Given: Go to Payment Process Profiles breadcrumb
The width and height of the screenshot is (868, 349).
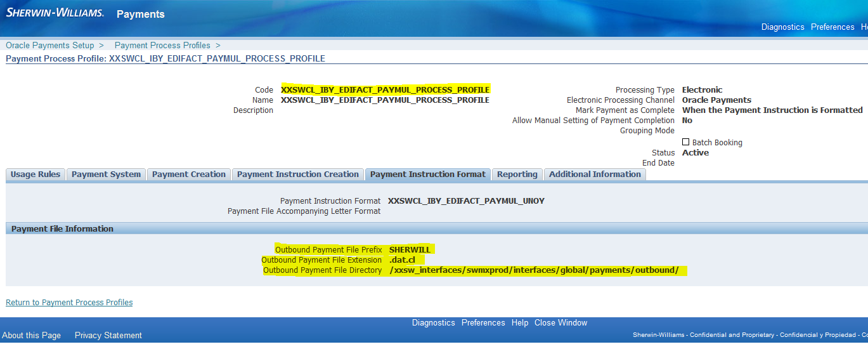Looking at the screenshot, I should 162,46.
